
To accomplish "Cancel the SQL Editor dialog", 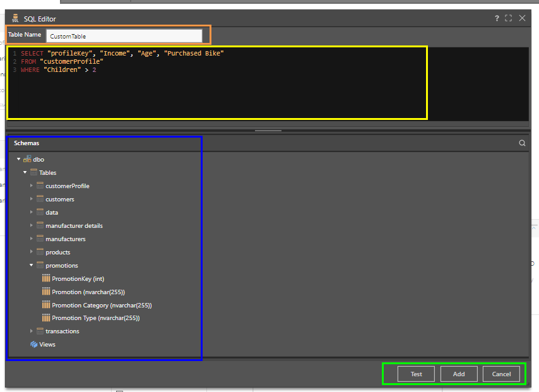I will point(501,374).
